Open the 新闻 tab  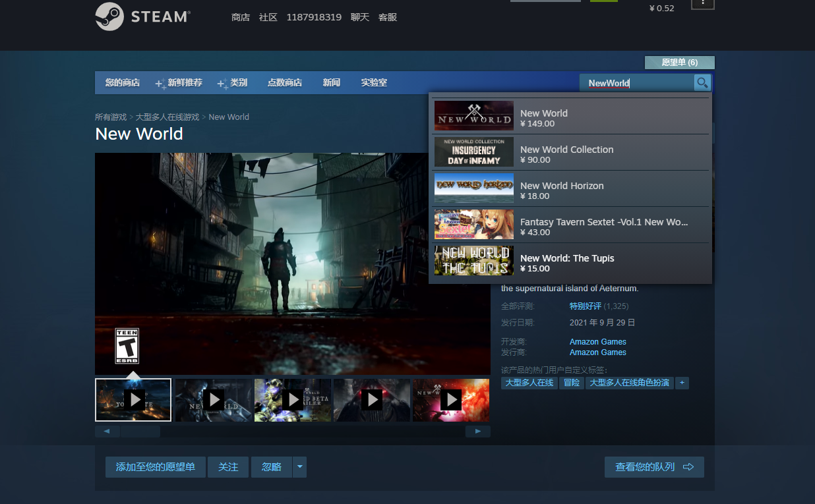[332, 83]
